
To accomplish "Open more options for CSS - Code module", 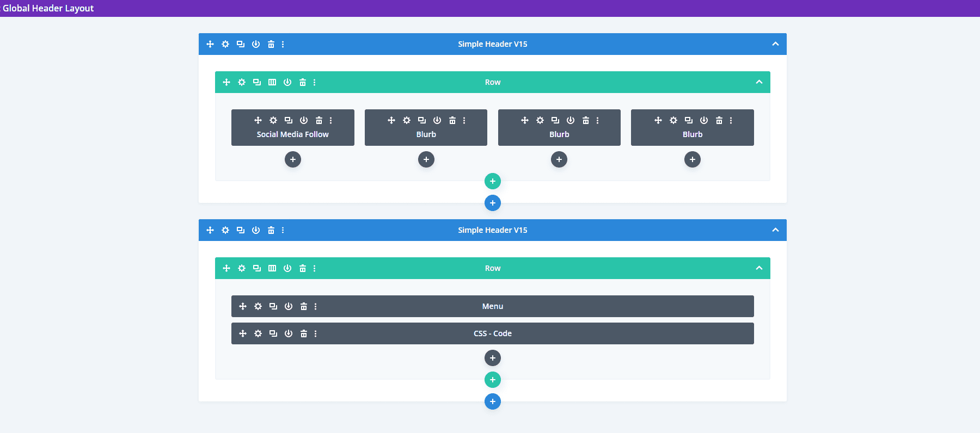I will [x=316, y=333].
